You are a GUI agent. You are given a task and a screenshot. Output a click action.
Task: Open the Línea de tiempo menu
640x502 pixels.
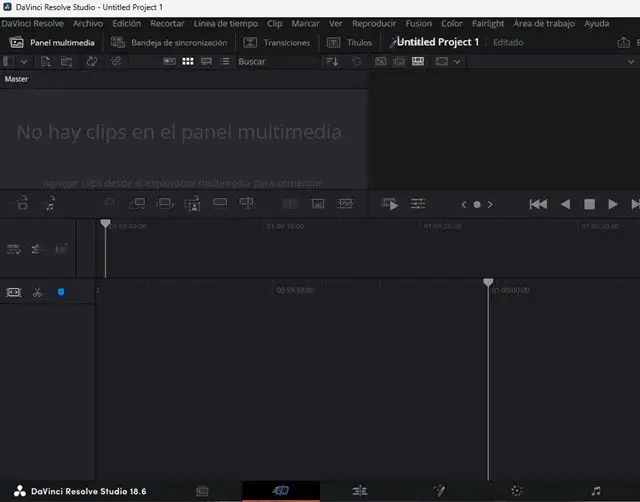(x=226, y=24)
